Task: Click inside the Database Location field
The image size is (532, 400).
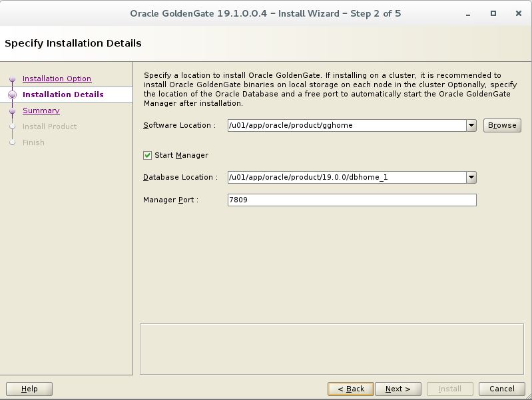Action: click(346, 177)
